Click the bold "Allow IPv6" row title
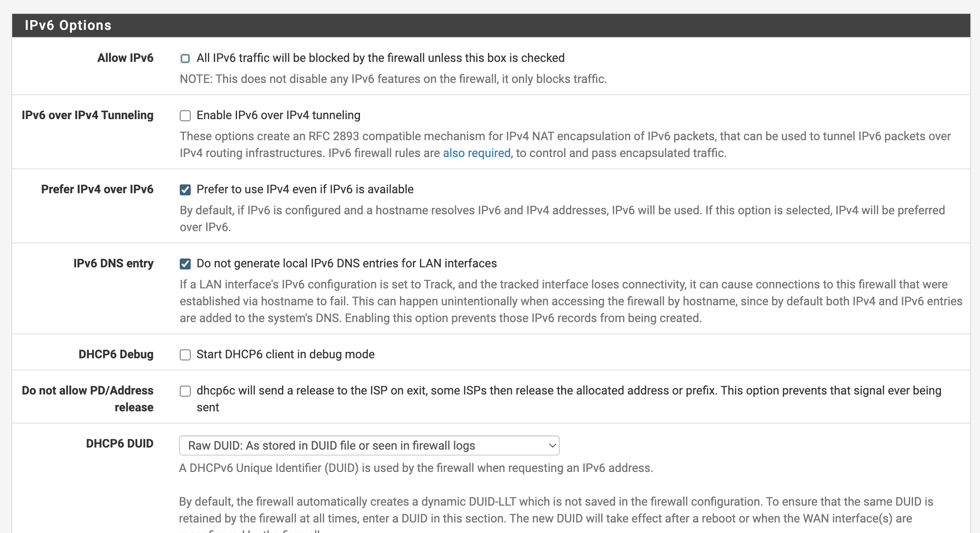The width and height of the screenshot is (980, 533). [125, 58]
